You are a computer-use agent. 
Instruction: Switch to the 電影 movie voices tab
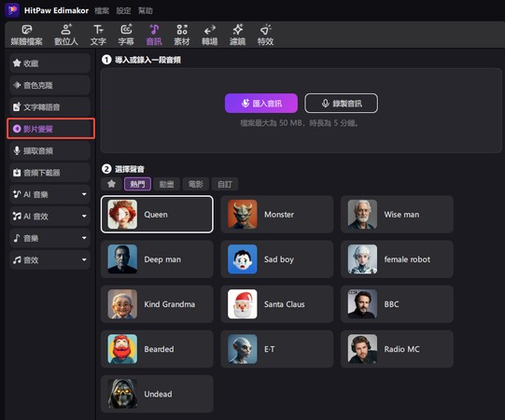tap(195, 184)
